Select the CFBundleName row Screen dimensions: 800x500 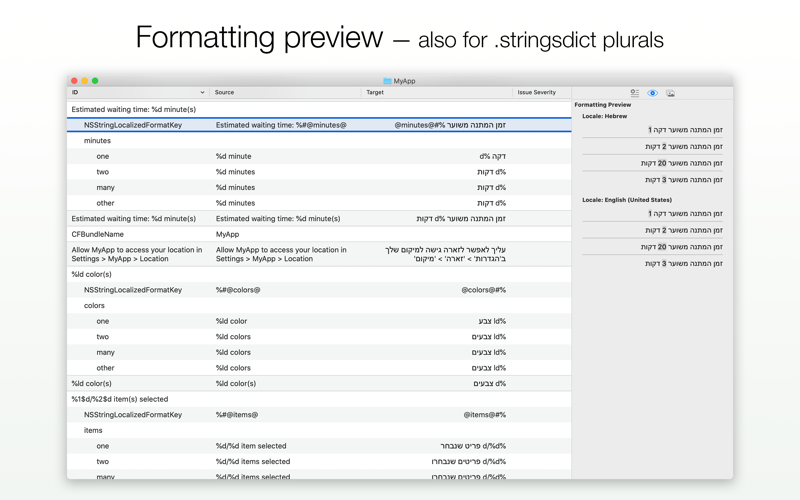97,234
